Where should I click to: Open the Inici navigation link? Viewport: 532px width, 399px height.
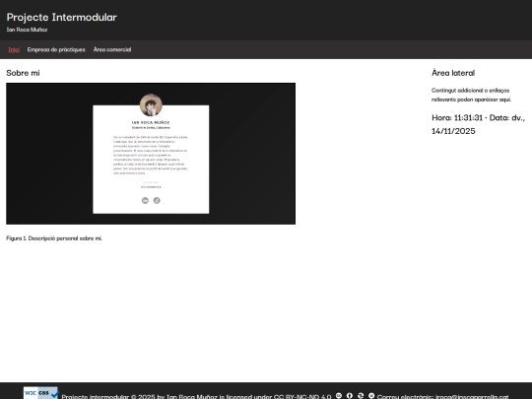[x=14, y=49]
